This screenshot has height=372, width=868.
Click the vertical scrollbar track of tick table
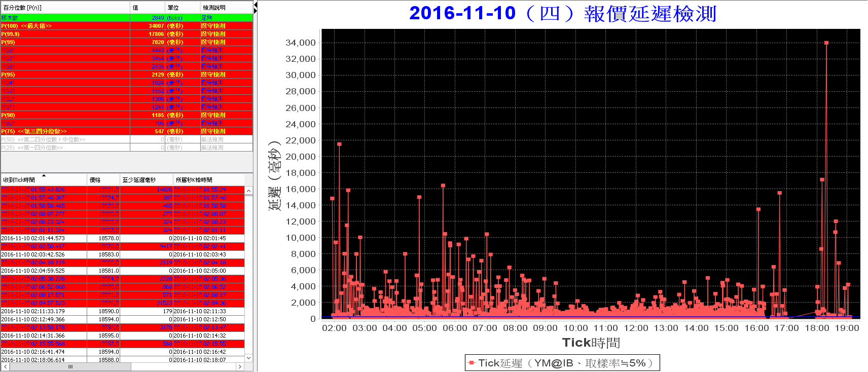pos(248,274)
